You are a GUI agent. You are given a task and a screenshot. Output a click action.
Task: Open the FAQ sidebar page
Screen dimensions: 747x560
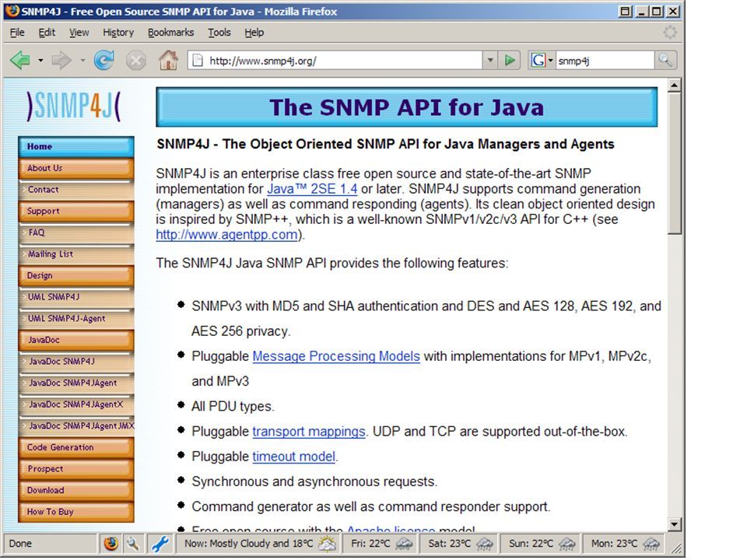pos(76,233)
